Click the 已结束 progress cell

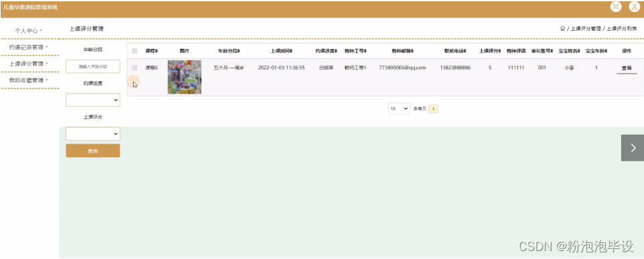tap(326, 68)
